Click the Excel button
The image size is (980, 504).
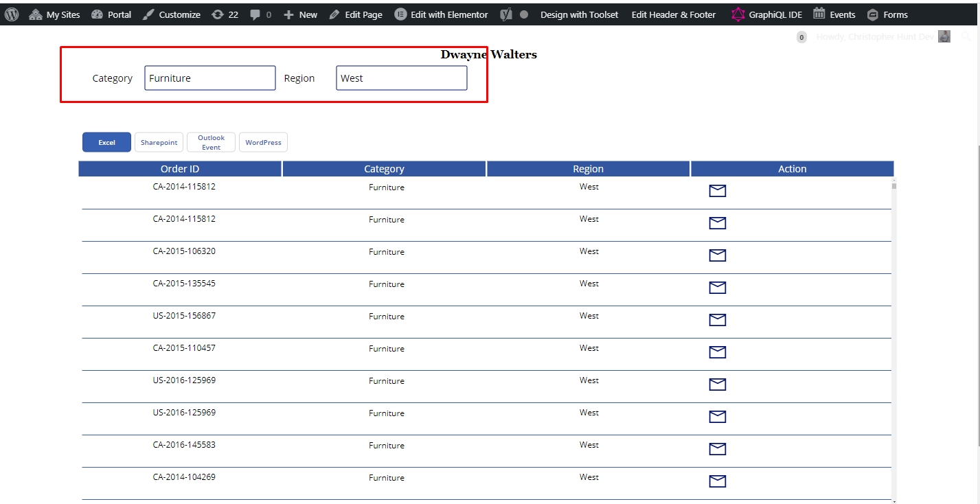pyautogui.click(x=106, y=142)
